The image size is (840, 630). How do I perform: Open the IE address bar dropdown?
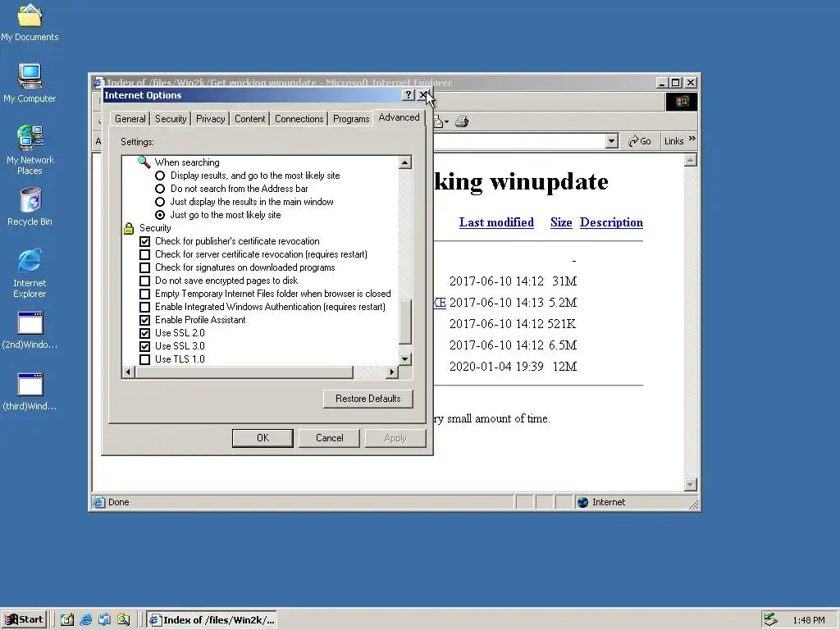point(611,141)
